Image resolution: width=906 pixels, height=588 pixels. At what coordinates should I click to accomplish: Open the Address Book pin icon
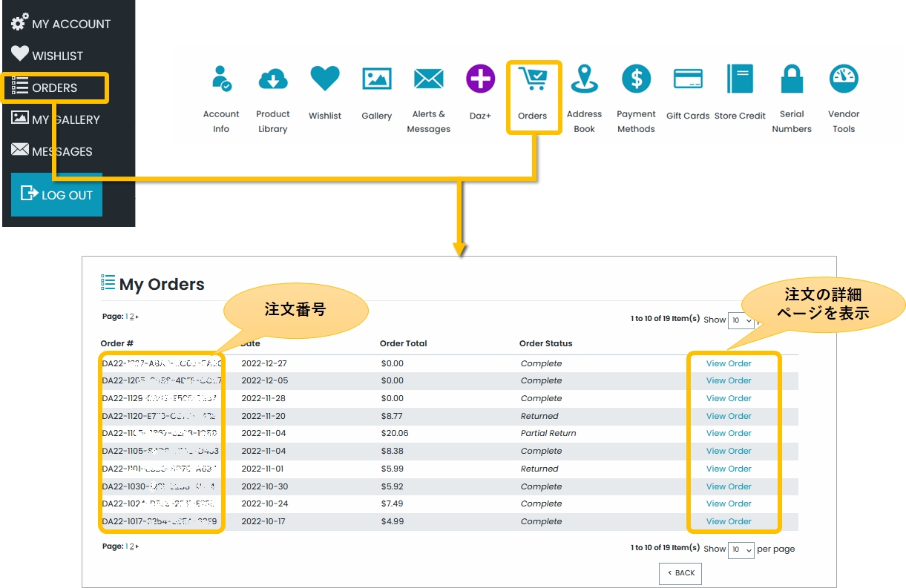tap(584, 79)
